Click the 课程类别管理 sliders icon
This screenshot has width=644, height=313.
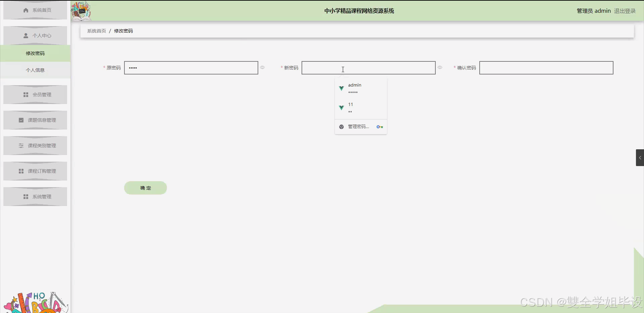pos(21,145)
